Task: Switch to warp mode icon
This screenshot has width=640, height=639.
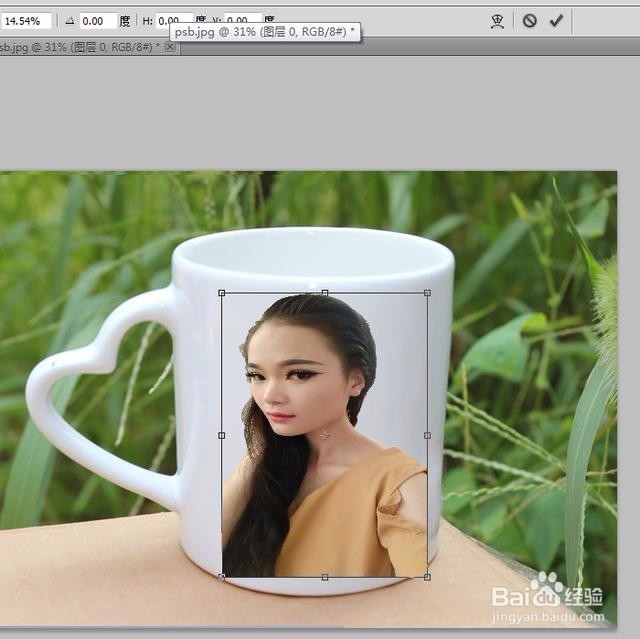Action: (497, 21)
